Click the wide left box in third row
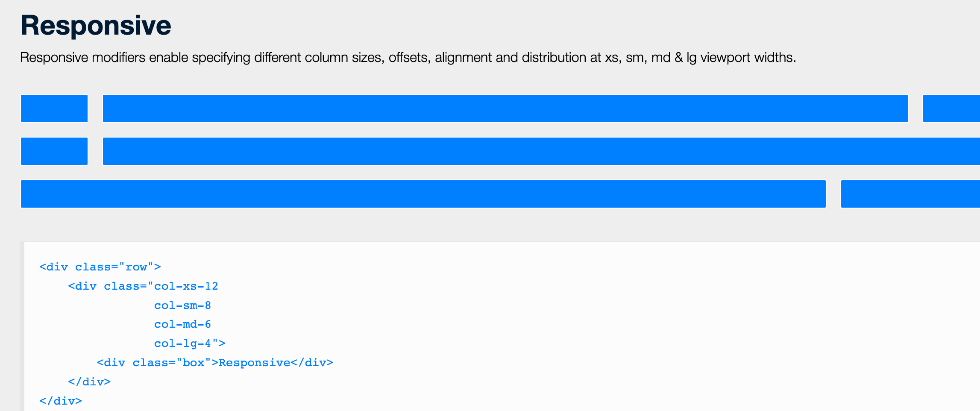Screen dimensions: 980x411 [x=423, y=194]
